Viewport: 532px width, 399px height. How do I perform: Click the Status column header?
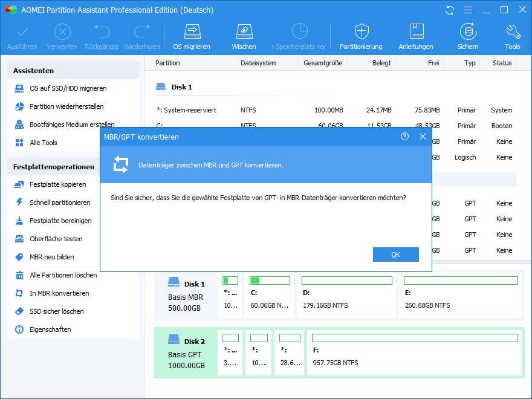pyautogui.click(x=502, y=63)
